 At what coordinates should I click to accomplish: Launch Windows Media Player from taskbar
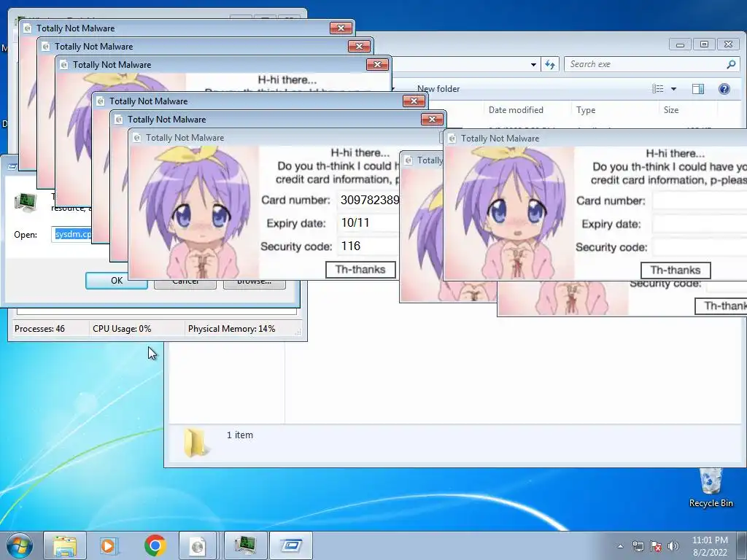[108, 545]
